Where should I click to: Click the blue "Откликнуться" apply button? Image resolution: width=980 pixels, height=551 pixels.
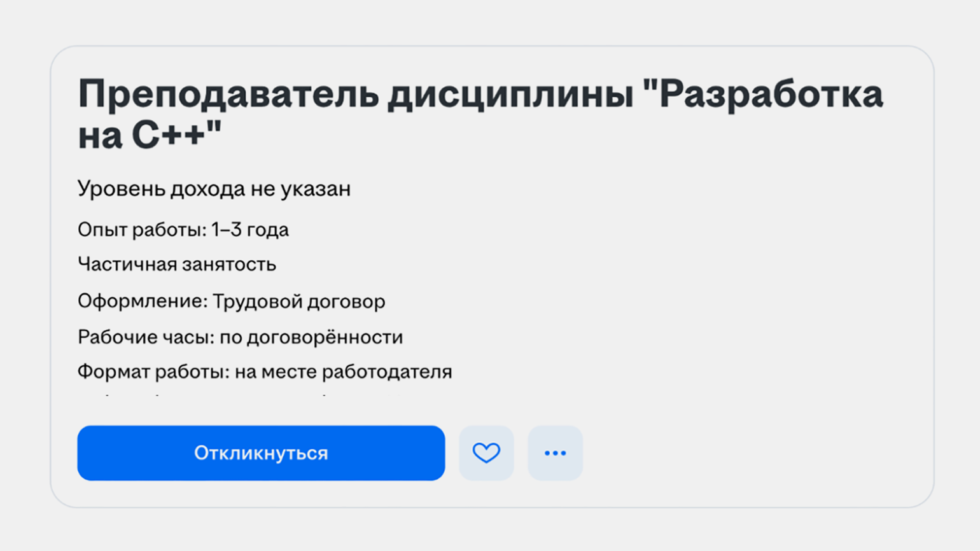[261, 453]
